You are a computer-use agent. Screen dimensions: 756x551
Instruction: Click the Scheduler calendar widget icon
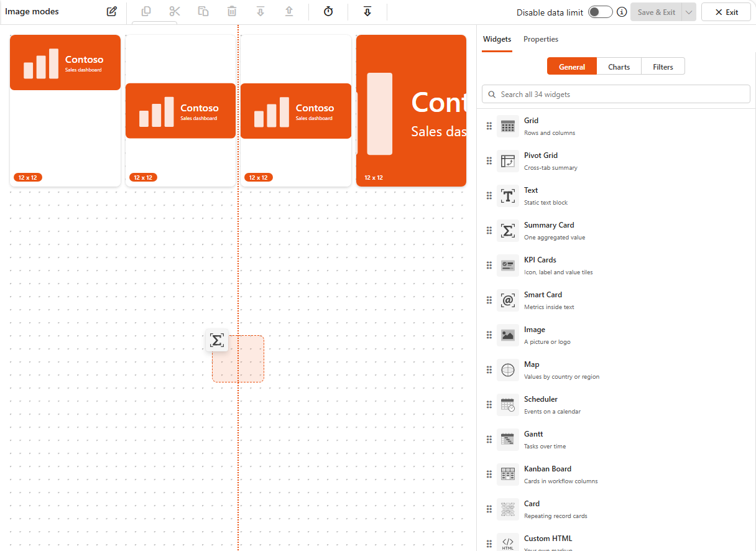coord(508,405)
